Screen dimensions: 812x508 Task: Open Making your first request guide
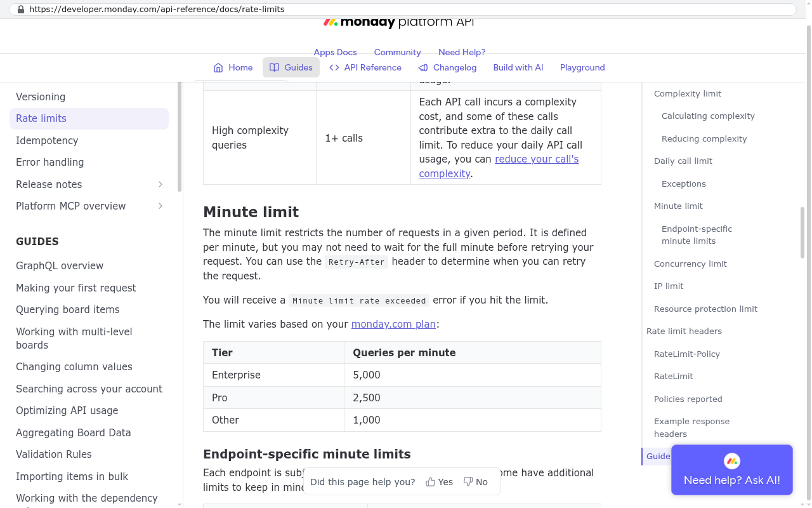coord(76,288)
